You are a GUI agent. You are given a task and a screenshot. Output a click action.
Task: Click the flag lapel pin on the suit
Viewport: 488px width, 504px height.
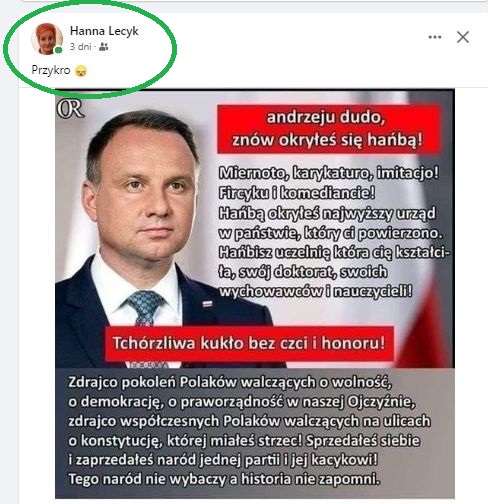pyautogui.click(x=207, y=303)
